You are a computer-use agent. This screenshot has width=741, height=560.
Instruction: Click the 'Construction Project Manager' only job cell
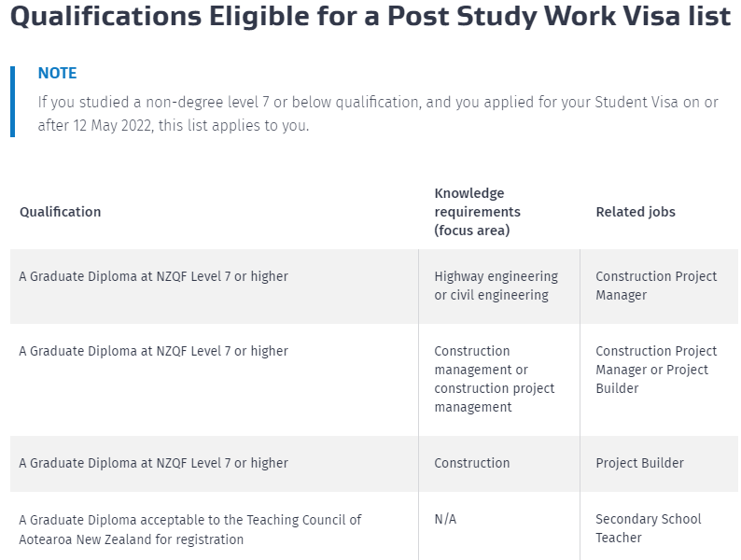click(656, 286)
